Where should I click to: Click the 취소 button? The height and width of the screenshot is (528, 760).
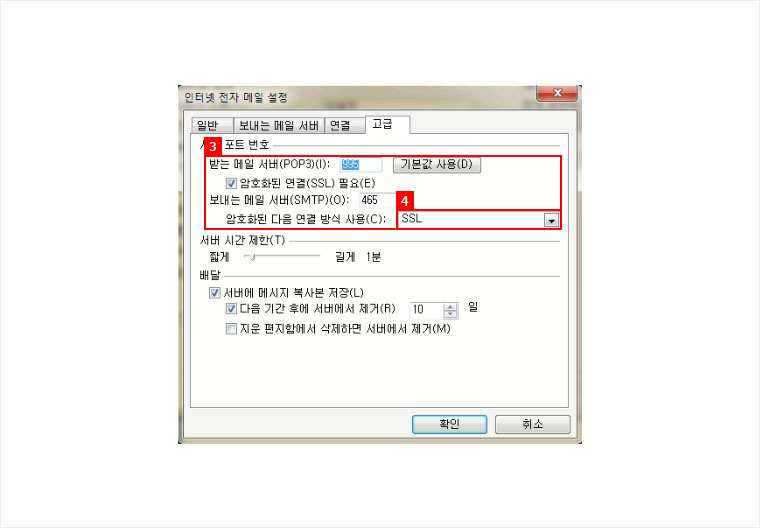tap(533, 424)
